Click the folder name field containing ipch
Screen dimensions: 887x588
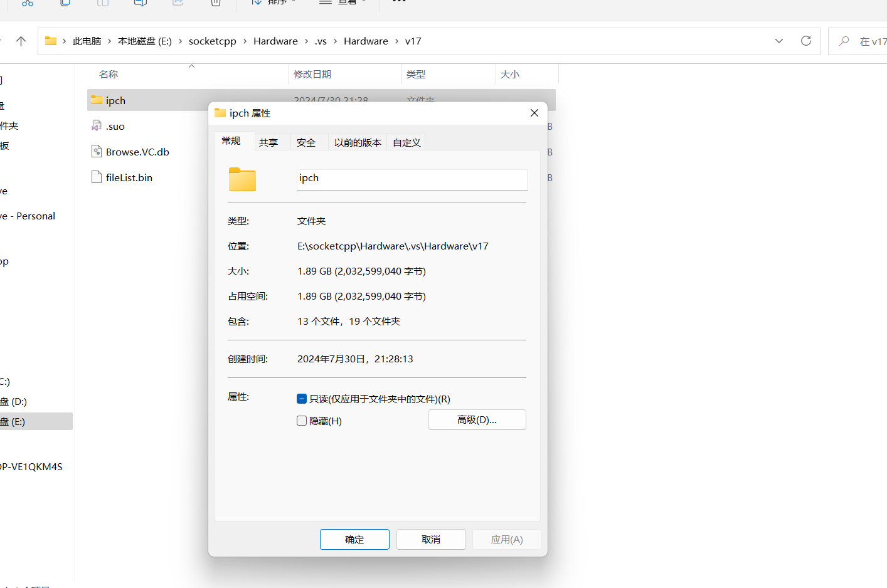coord(412,179)
